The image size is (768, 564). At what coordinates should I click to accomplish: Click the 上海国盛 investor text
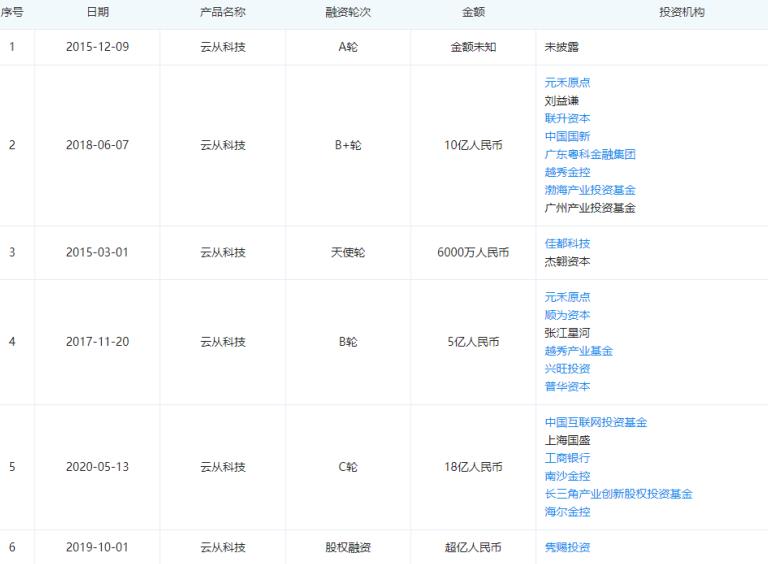567,440
